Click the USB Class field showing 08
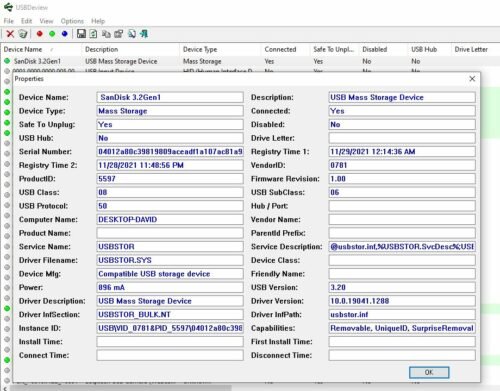This screenshot has height=391, width=500. [x=170, y=192]
